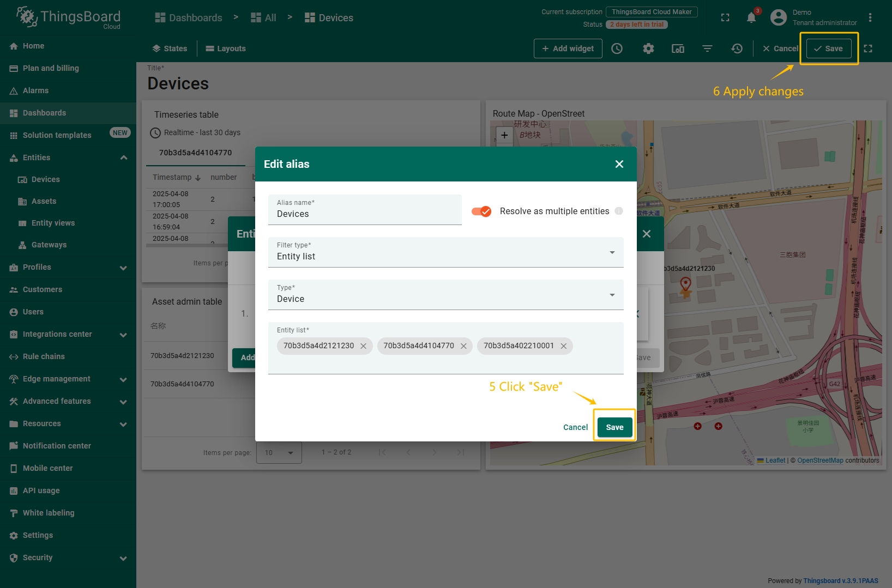Click Cancel in Edit alias dialog
The width and height of the screenshot is (892, 588).
(575, 427)
